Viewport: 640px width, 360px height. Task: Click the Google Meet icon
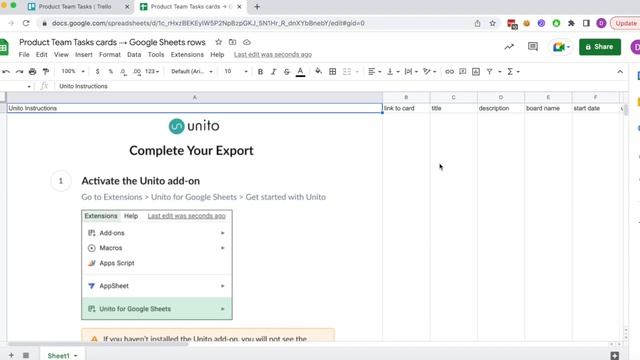(x=561, y=47)
